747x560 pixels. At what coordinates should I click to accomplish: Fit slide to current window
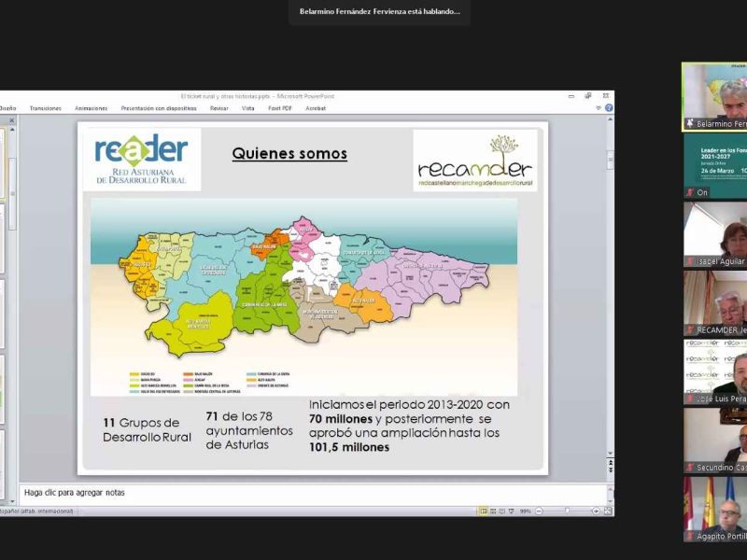(608, 511)
